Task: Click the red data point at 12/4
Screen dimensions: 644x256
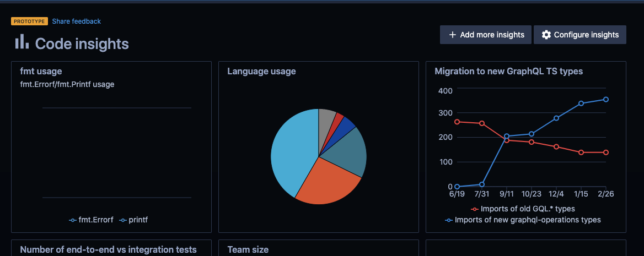Action: pyautogui.click(x=556, y=147)
